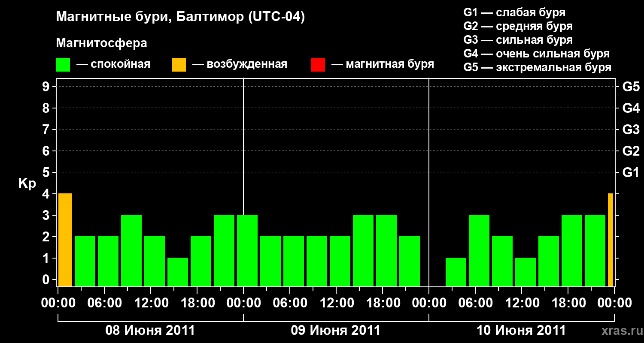Click the '10 Июня 2011' date label

[521, 331]
